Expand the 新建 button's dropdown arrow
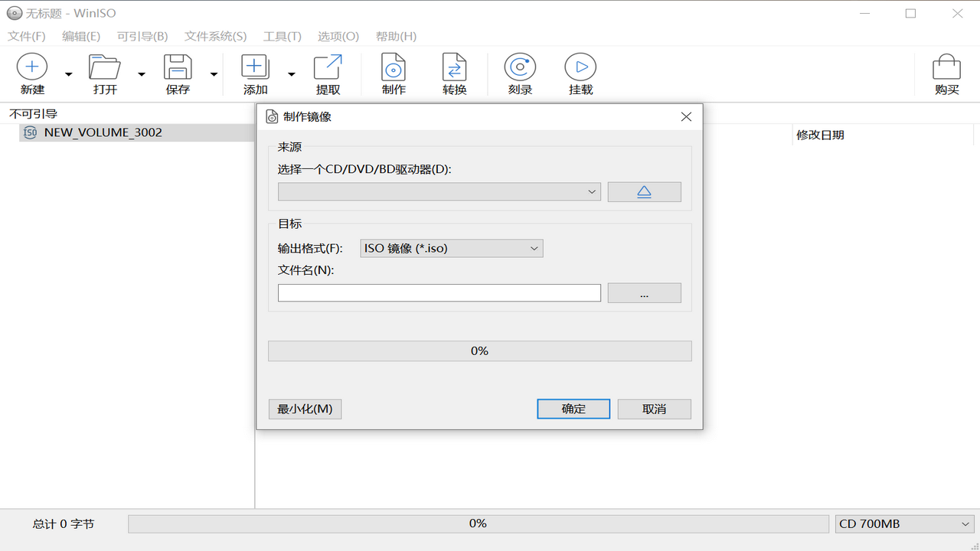Viewport: 980px width, 551px height. (67, 73)
